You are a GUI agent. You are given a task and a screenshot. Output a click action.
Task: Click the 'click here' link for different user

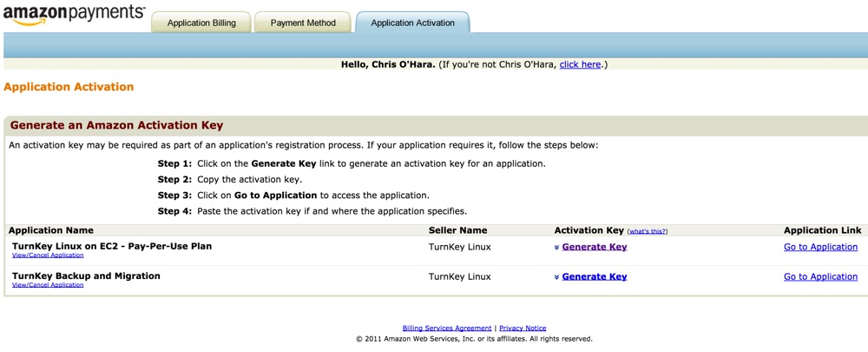pyautogui.click(x=580, y=64)
